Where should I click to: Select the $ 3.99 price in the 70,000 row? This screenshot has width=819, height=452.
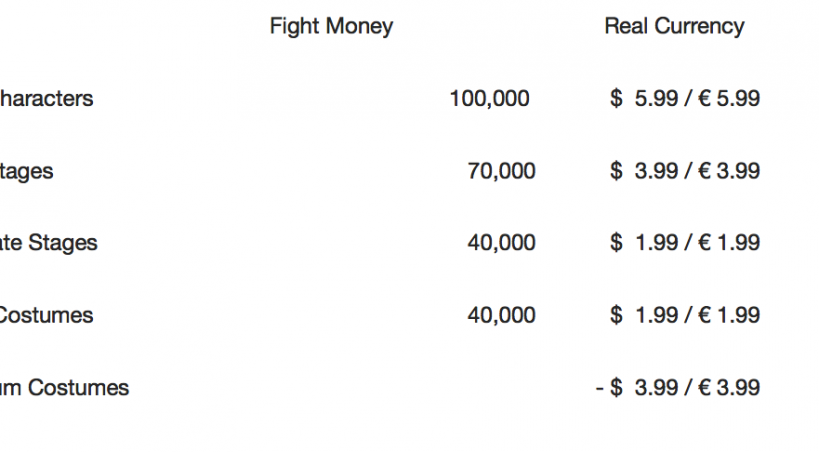[x=643, y=171]
